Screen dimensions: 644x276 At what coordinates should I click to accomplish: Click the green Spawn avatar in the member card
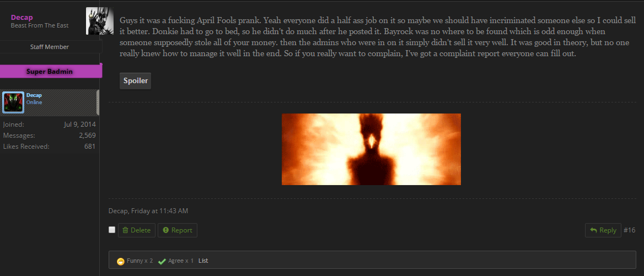pos(14,102)
